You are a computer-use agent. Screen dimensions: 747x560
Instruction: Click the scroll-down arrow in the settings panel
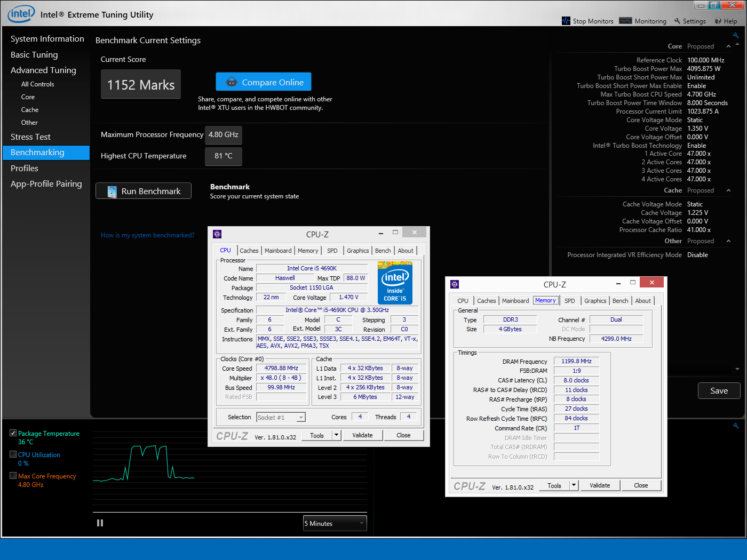pyautogui.click(x=737, y=369)
